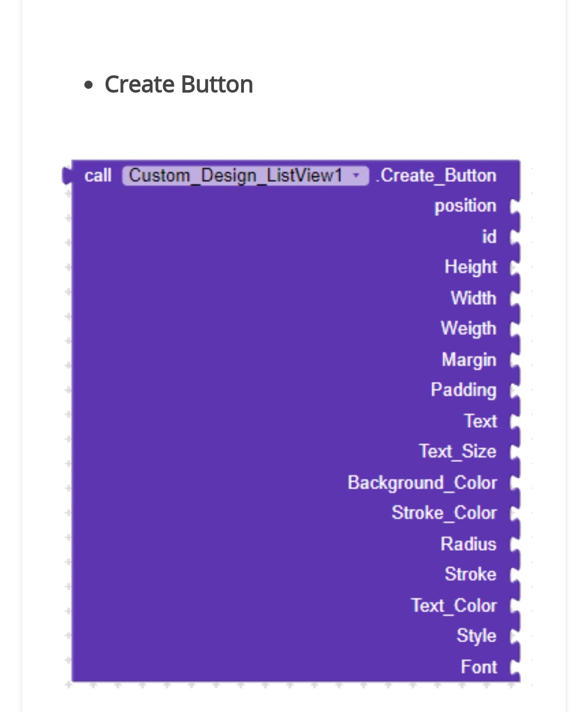Click the Width input socket
The width and height of the screenshot is (588, 712).
(514, 299)
